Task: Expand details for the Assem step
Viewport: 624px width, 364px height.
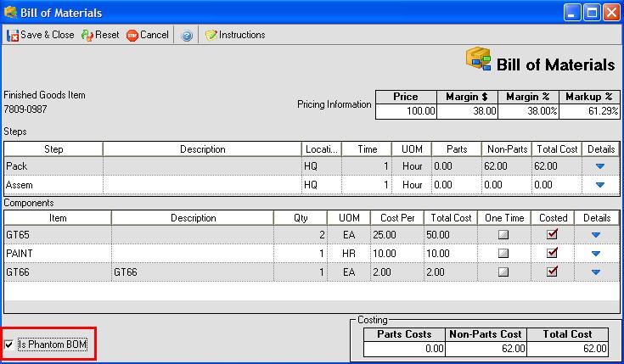Action: tap(600, 184)
